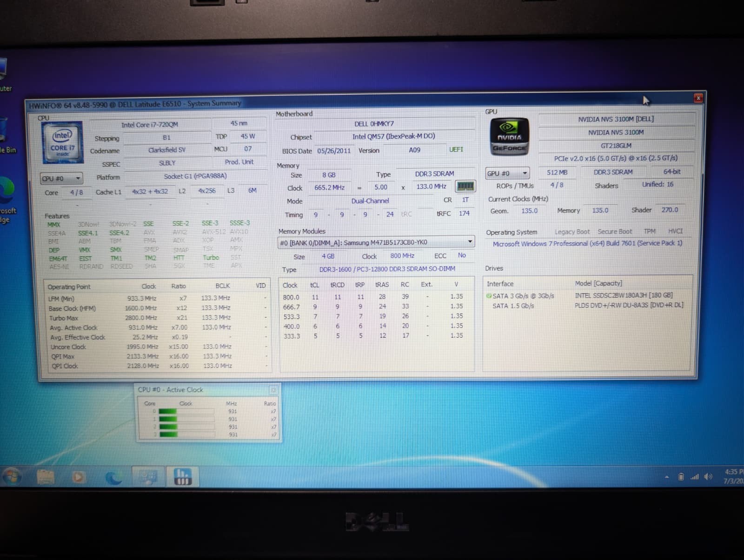Select the Uncore Clock row
Image resolution: width=744 pixels, height=560 pixels.
point(158,347)
